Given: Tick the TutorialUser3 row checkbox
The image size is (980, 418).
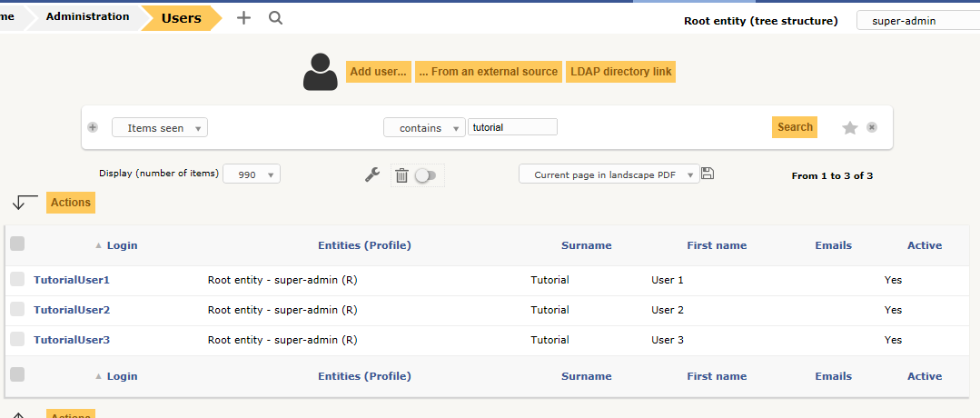Looking at the screenshot, I should [x=17, y=340].
